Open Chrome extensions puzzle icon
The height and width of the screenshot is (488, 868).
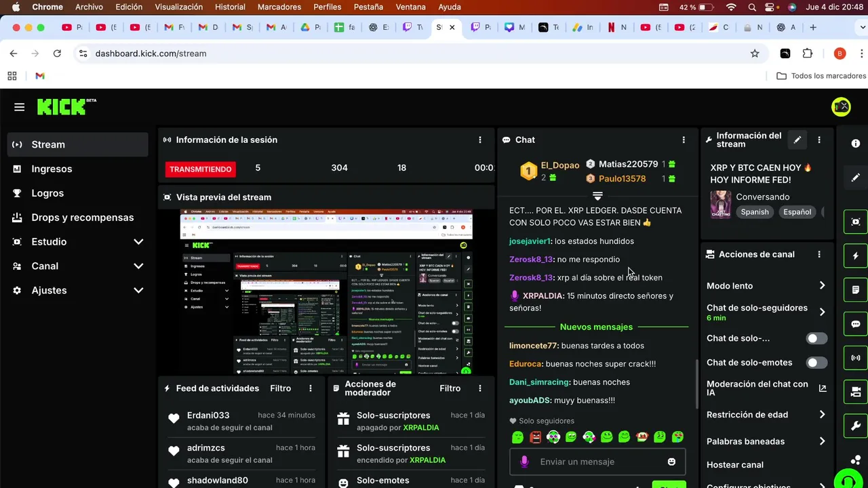(807, 54)
